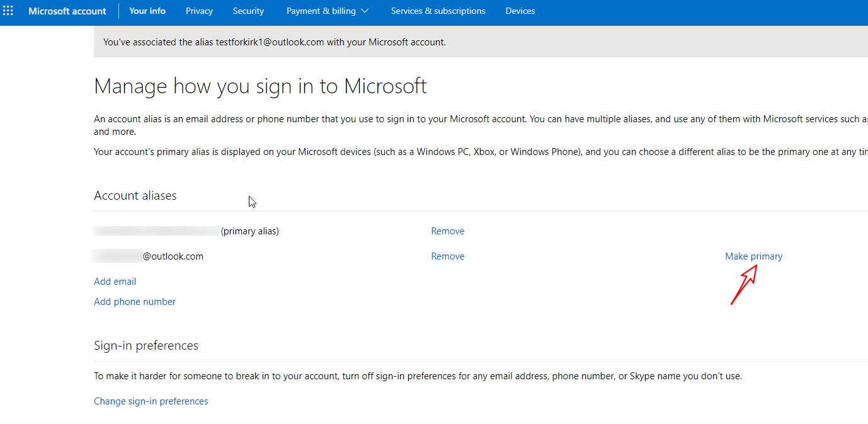Select the '(primary alias)' label
Image resolution: width=868 pixels, height=424 pixels.
tap(250, 231)
